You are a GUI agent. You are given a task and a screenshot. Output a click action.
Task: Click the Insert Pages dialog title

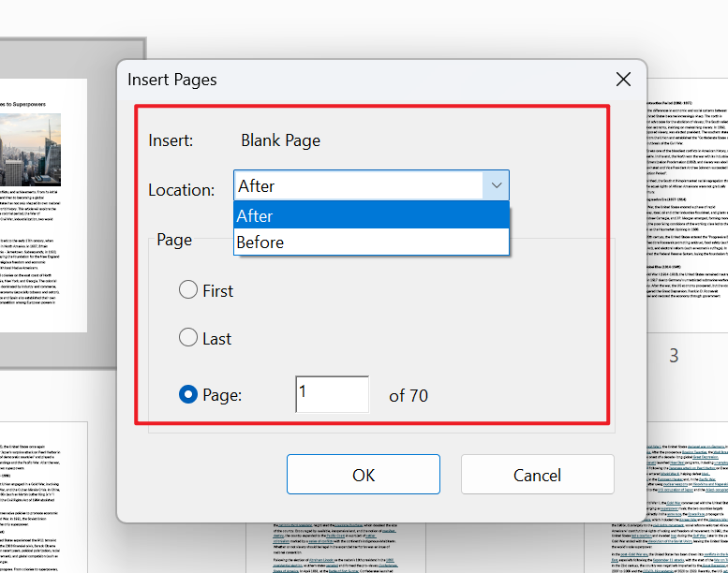click(172, 80)
